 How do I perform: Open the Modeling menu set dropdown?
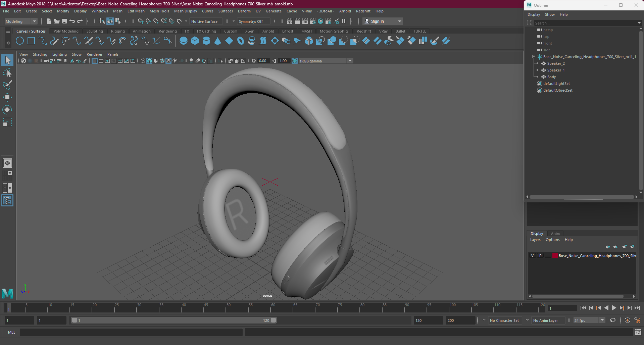[21, 21]
